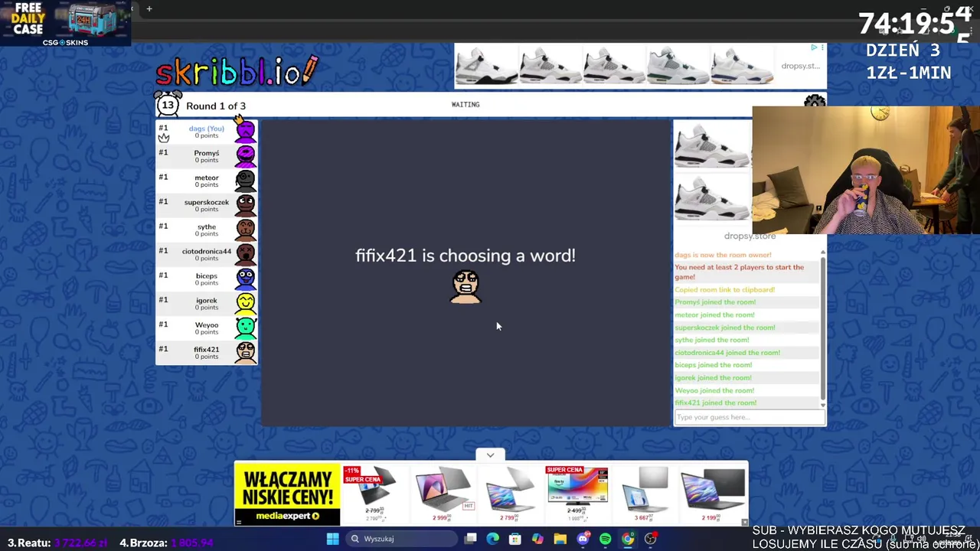The height and width of the screenshot is (551, 980).
Task: Collapse the bottom ad banner chevron
Action: (490, 455)
